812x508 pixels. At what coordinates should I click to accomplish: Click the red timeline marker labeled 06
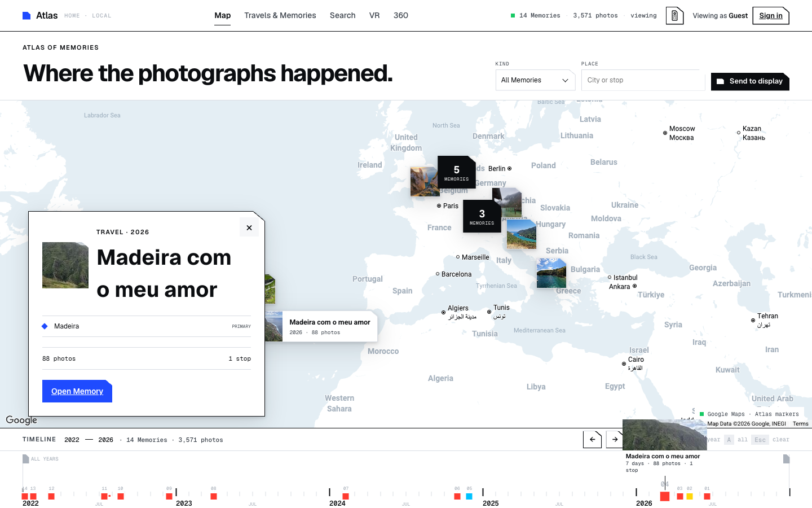click(457, 496)
